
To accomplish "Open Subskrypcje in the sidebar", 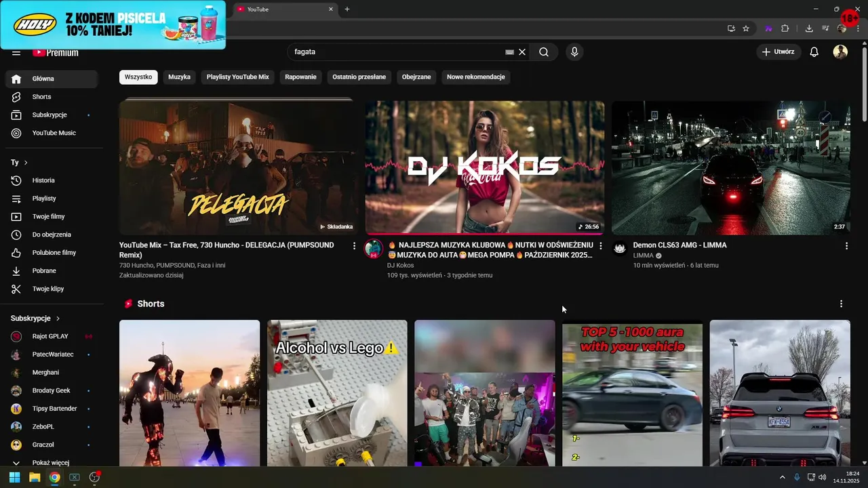I will [52, 115].
